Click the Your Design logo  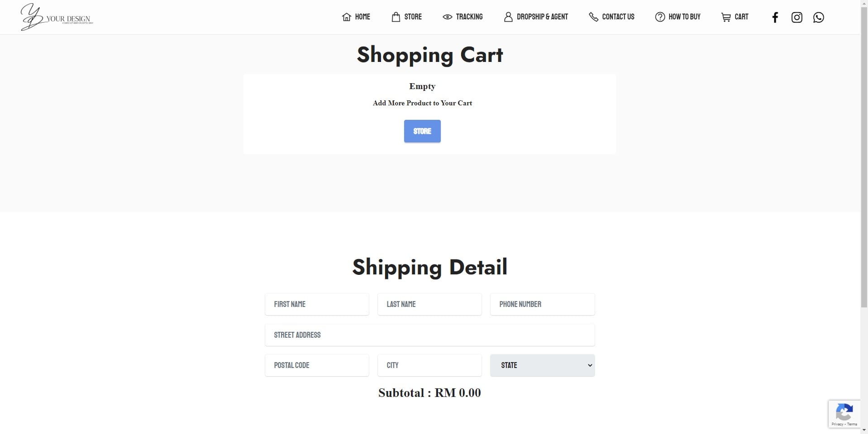(57, 17)
